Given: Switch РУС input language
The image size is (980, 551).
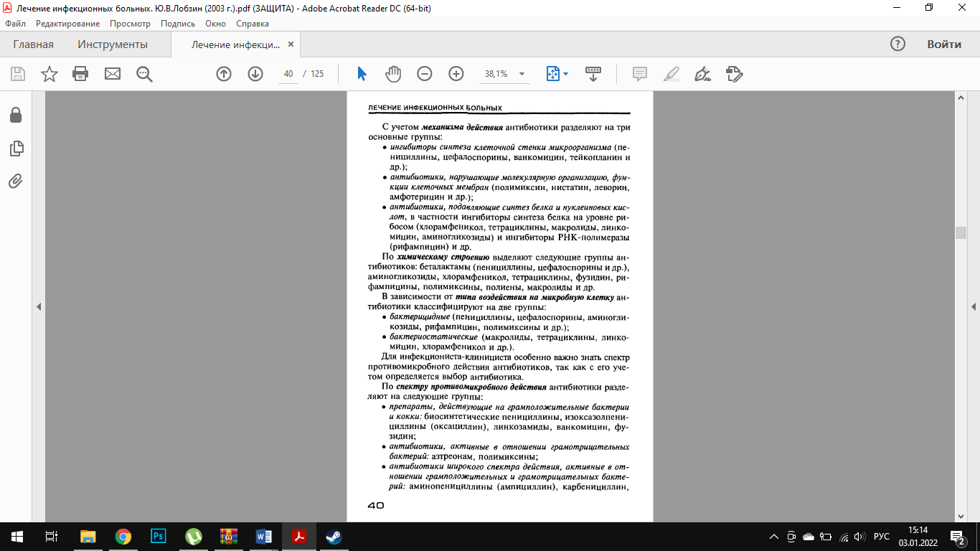Looking at the screenshot, I should coord(882,537).
